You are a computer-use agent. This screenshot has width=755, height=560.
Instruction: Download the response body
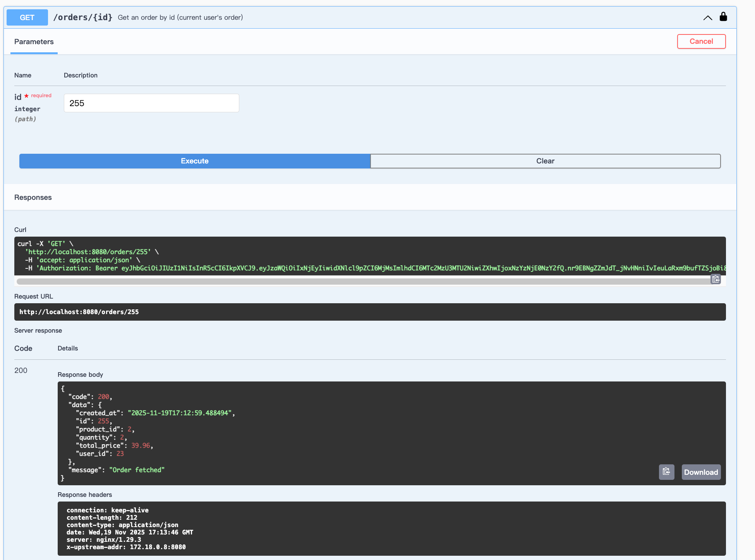pos(701,472)
